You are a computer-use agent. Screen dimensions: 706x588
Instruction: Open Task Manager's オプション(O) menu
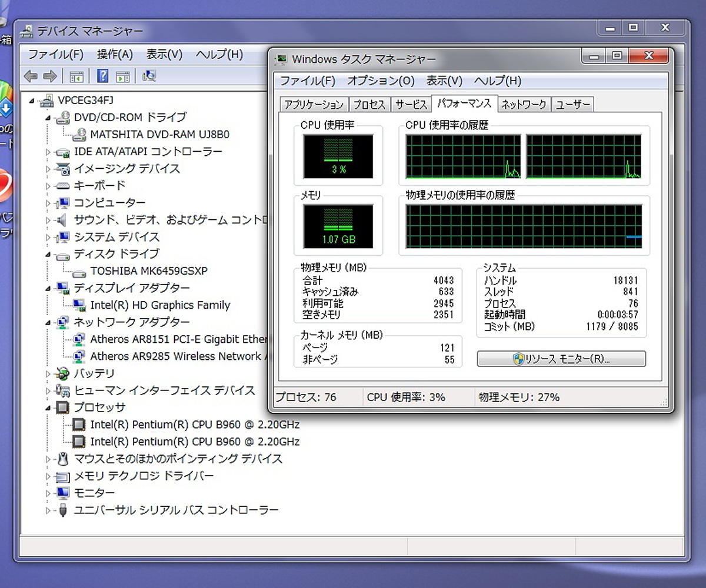pos(381,81)
